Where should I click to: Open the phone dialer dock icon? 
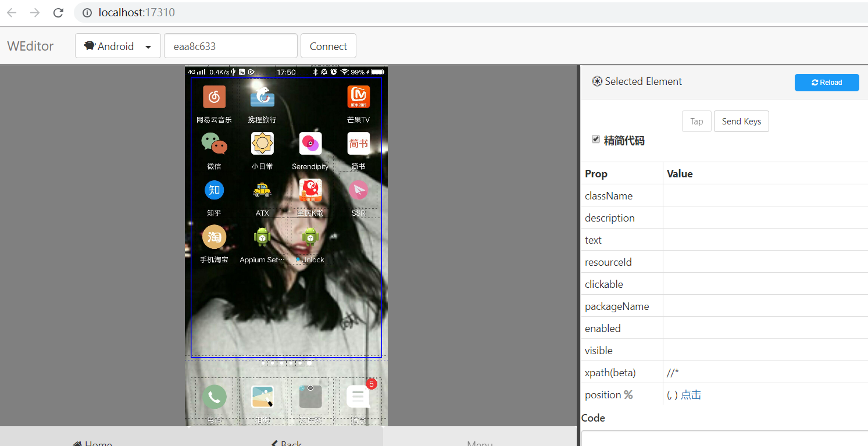214,397
